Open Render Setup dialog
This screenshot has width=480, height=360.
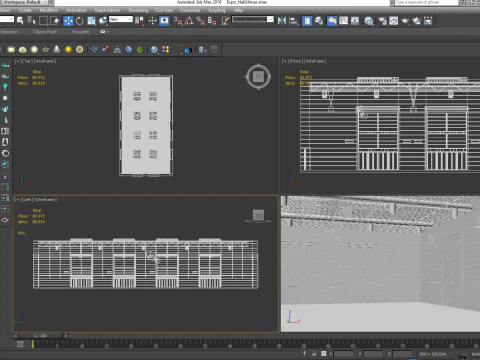pyautogui.click(x=382, y=21)
